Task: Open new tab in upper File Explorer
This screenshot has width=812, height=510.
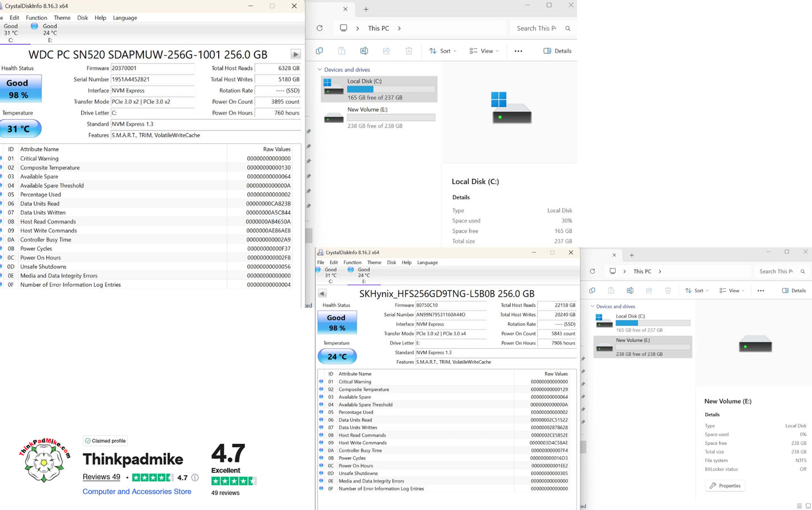Action: (x=366, y=9)
